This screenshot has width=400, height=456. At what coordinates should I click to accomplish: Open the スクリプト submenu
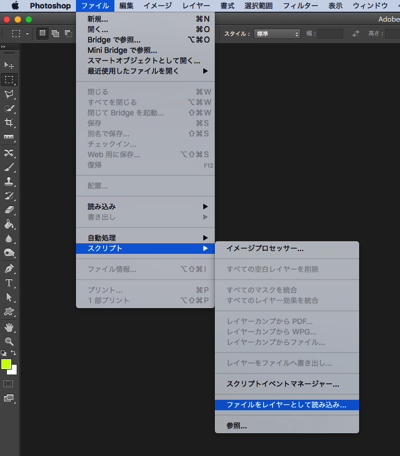coord(145,248)
